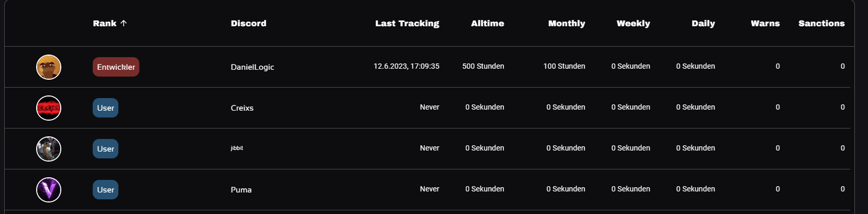
Task: Click the 12.6.2023, 17:09:35 tracking timestamp
Action: click(x=406, y=67)
